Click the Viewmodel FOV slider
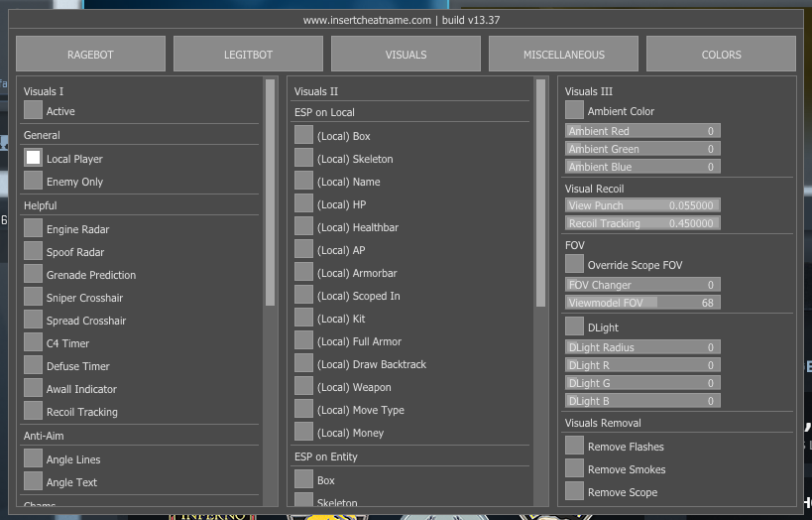Viewport: 812px width, 520px height. pos(642,303)
